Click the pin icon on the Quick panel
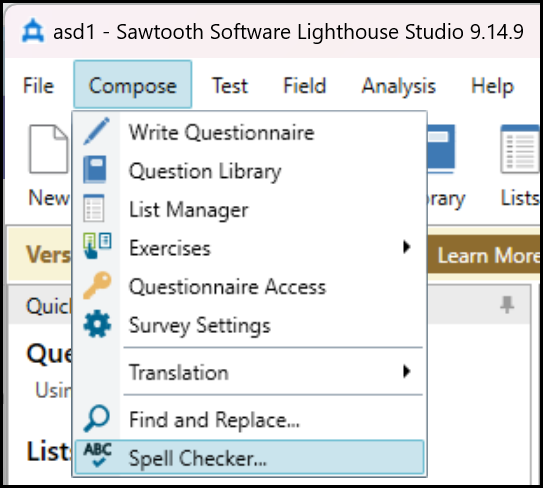This screenshot has height=488, width=543. [507, 305]
